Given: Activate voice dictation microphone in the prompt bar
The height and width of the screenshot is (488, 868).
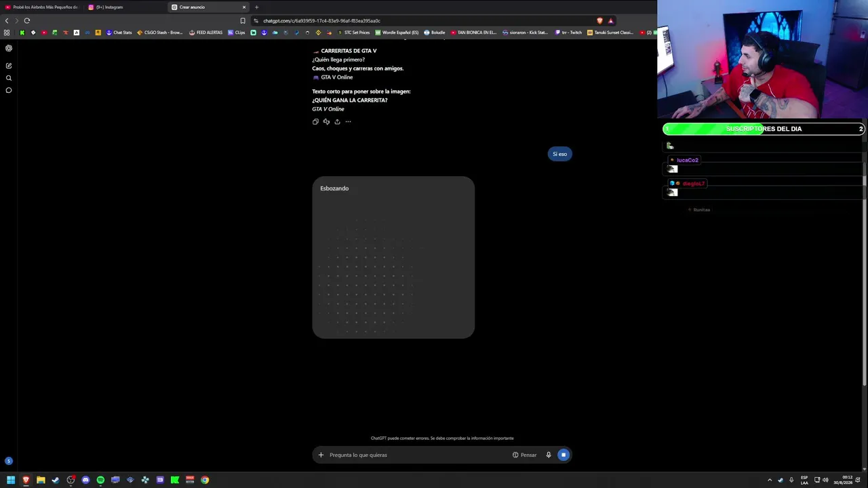Looking at the screenshot, I should pos(549,455).
